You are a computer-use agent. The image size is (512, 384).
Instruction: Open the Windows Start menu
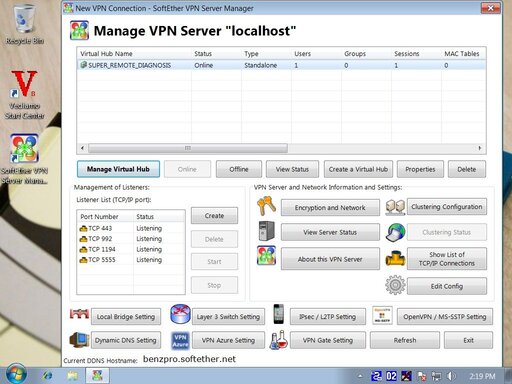pyautogui.click(x=16, y=375)
